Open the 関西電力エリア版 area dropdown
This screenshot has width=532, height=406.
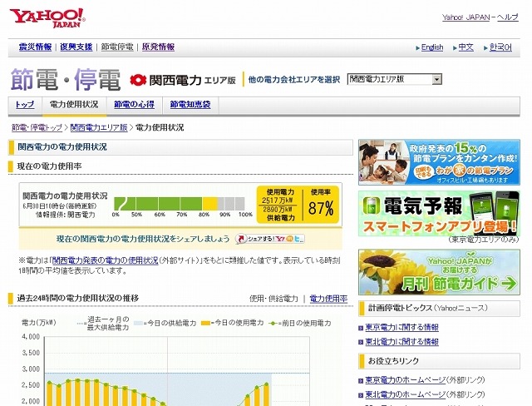(394, 79)
